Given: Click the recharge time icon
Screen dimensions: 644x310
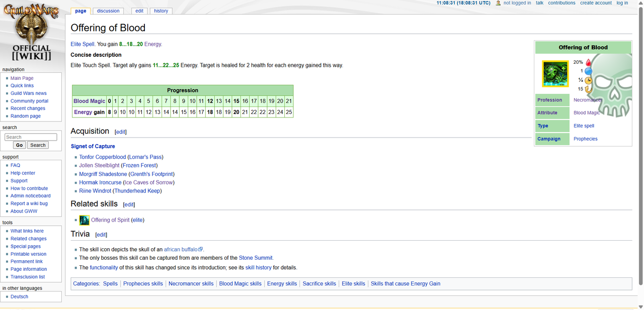Looking at the screenshot, I should coord(588,89).
